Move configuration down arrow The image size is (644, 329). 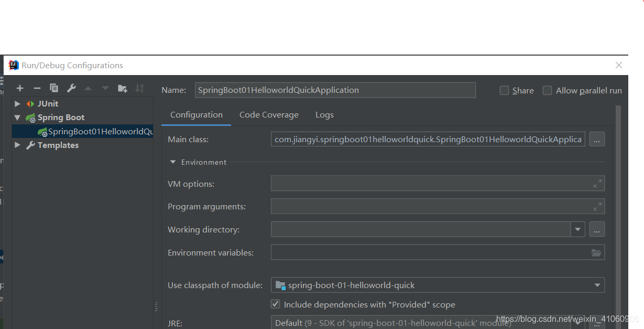pos(105,88)
